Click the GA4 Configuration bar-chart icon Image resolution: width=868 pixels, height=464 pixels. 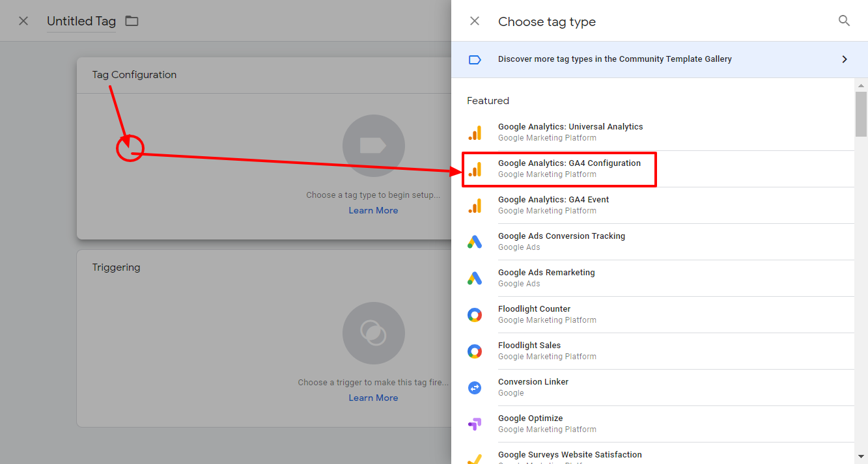coord(475,169)
